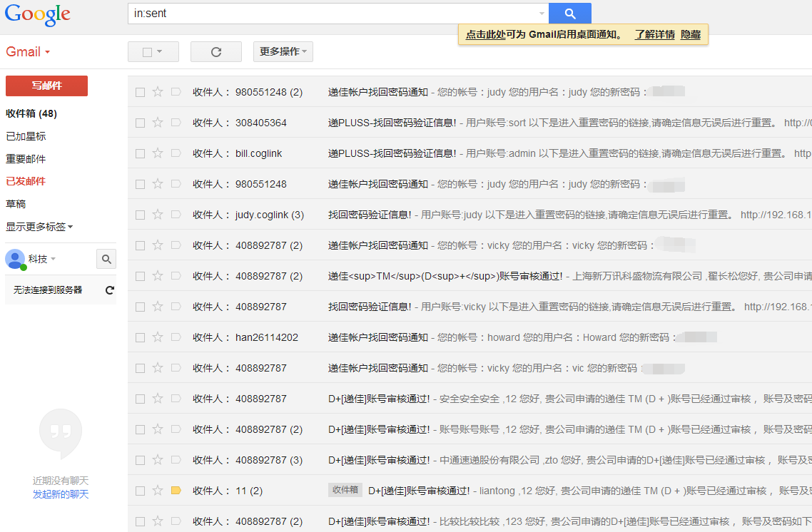Image resolution: width=812 pixels, height=532 pixels.
Task: Open email mentioning 安全安全安全
Action: pyautogui.click(x=470, y=399)
